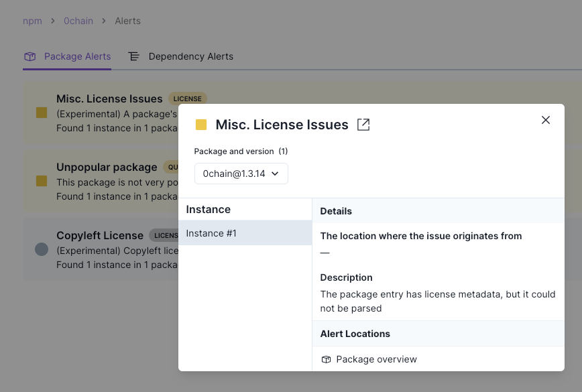Switch to the Dependency Alerts tab
The height and width of the screenshot is (392, 582).
click(190, 56)
